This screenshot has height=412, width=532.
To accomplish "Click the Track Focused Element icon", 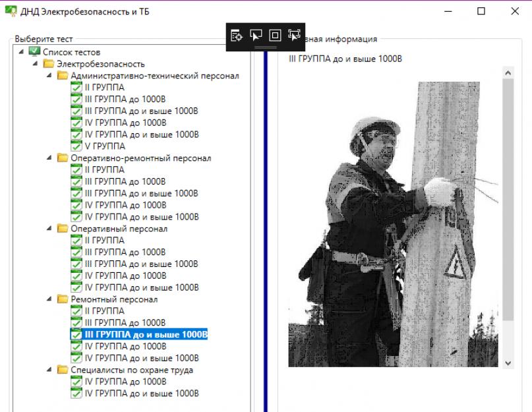I will click(x=294, y=36).
